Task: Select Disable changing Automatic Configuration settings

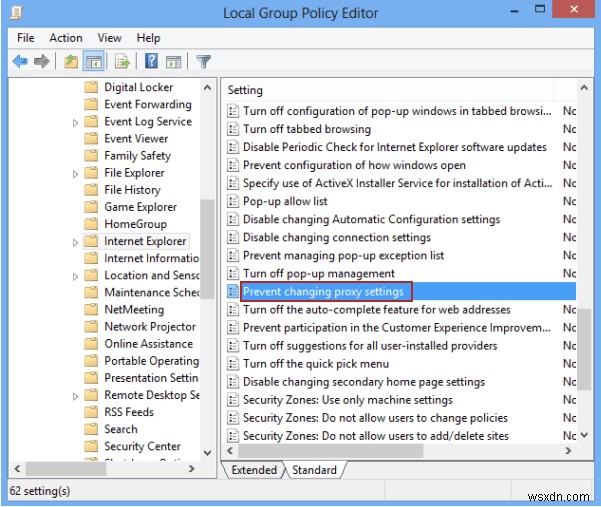Action: 371,219
